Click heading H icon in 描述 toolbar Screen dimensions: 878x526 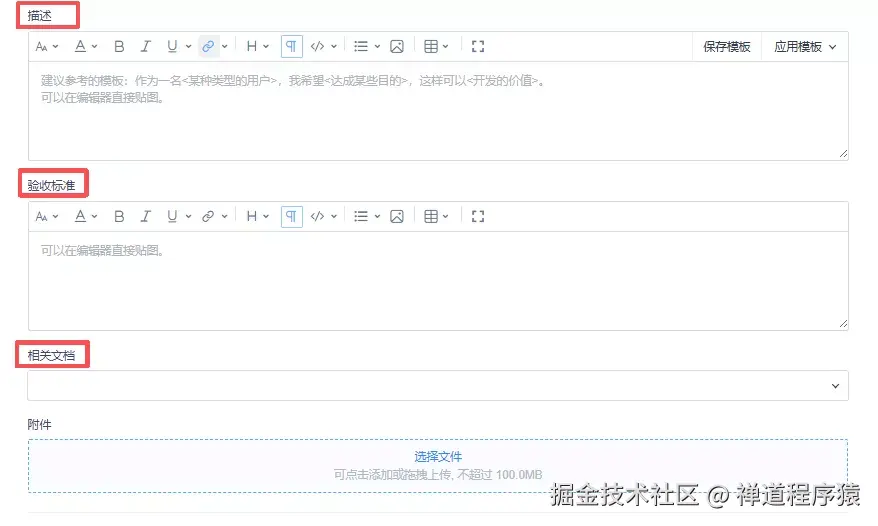[x=252, y=46]
